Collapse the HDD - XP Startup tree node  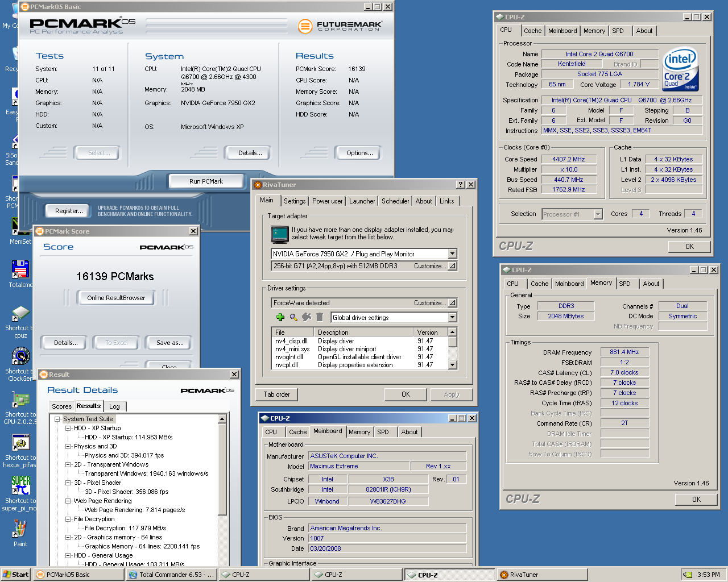click(68, 428)
